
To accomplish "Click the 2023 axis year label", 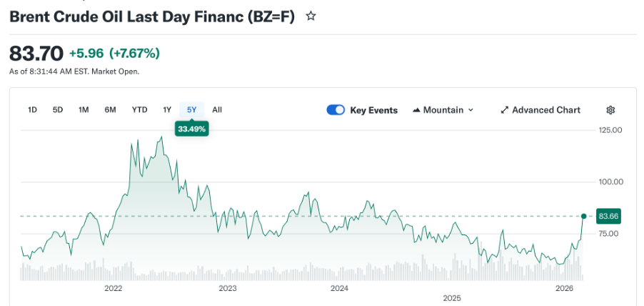I will [x=228, y=288].
